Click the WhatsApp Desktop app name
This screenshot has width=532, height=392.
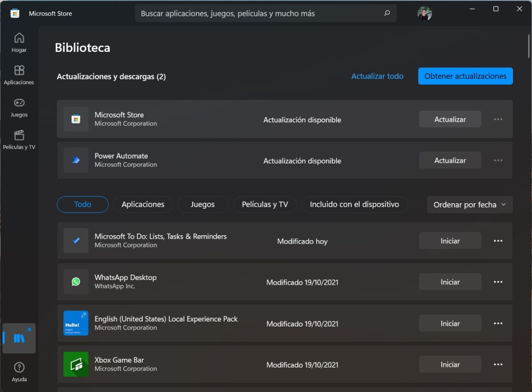point(125,277)
